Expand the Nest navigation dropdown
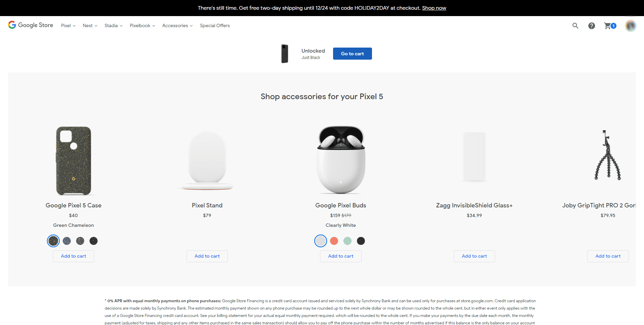 point(90,26)
